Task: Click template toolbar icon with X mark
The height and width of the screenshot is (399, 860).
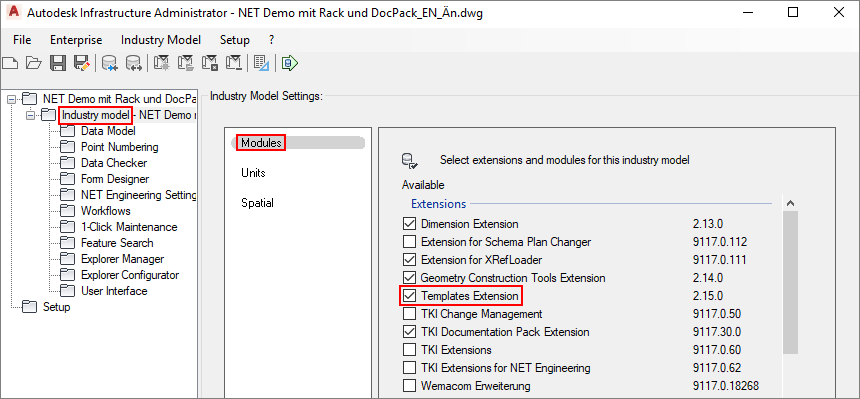Action: tap(210, 63)
